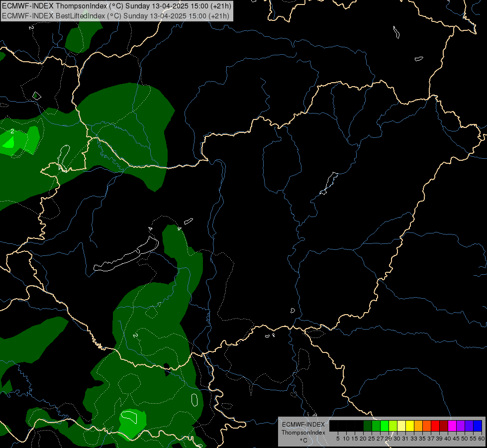Pick the light orange 33–35 legend swatch
Image resolution: width=487 pixels, height=448 pixels.
coord(418,426)
